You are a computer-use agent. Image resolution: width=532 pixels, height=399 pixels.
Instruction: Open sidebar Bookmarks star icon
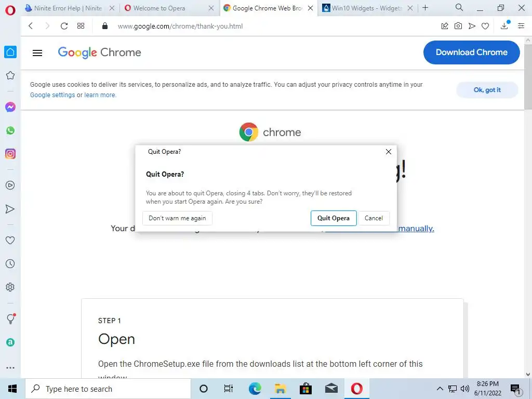10,75
